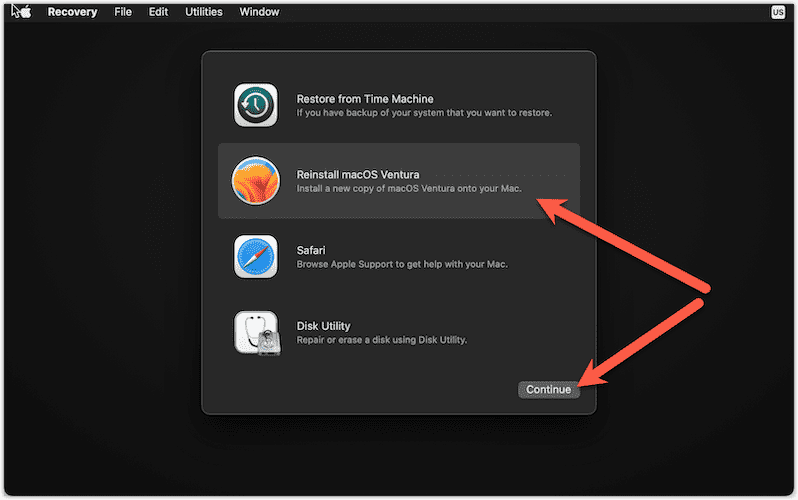Click the macOS Ventura installer icon

coord(256,181)
